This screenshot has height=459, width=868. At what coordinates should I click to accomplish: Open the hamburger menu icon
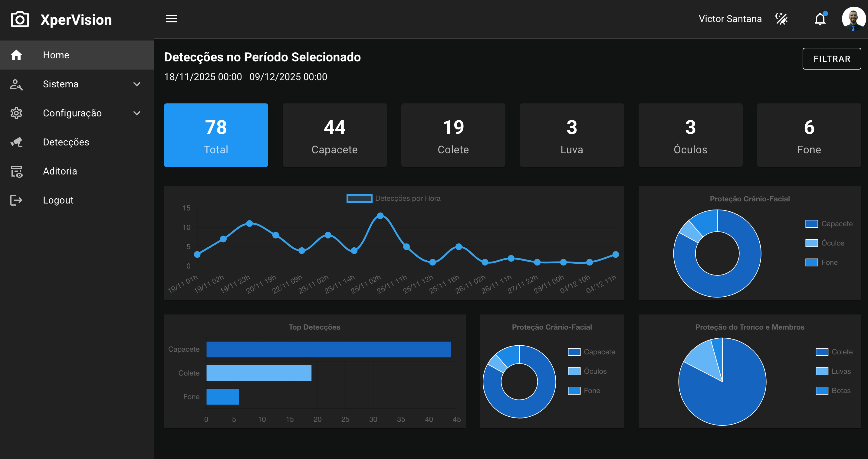coord(171,19)
